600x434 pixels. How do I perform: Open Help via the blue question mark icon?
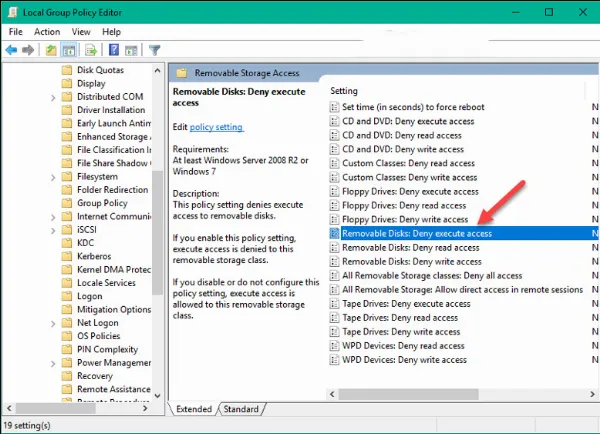[115, 49]
